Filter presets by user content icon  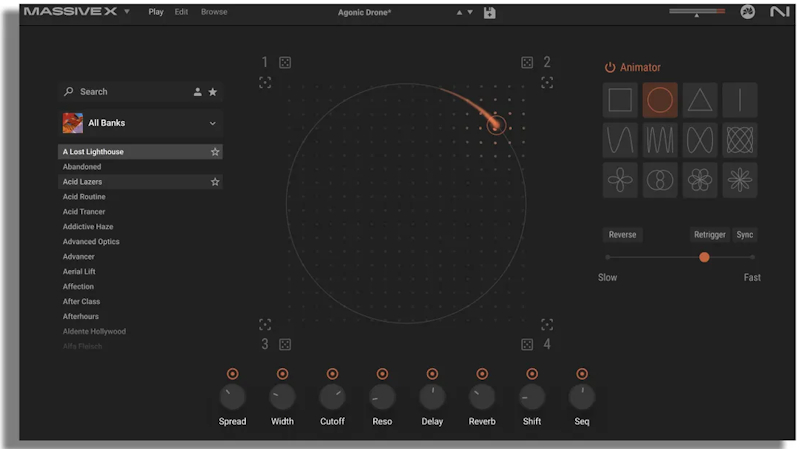click(x=197, y=92)
